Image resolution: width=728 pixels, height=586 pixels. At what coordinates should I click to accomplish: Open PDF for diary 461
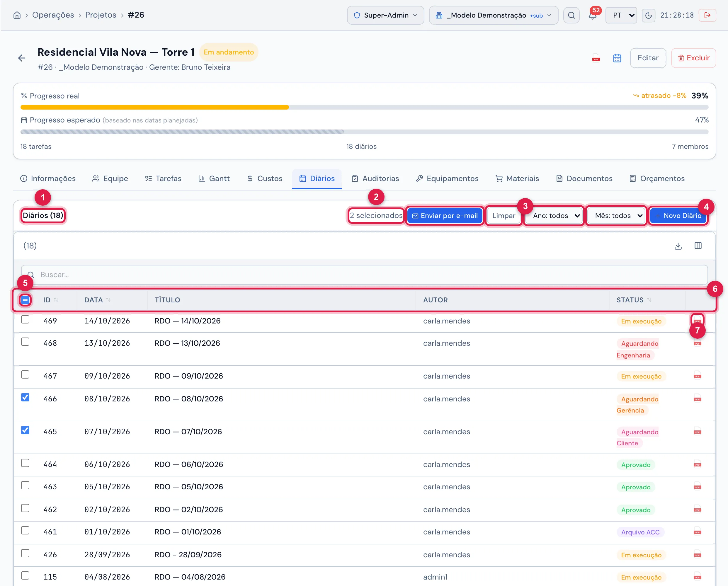[697, 532]
